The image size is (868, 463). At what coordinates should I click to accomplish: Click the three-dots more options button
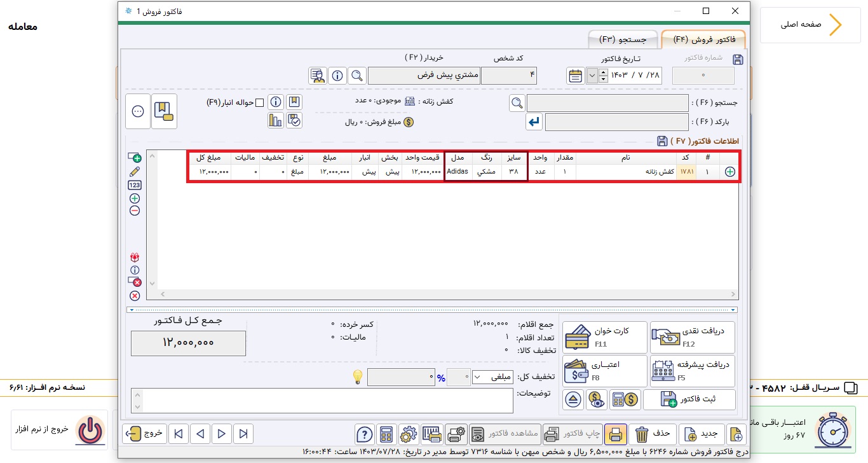(137, 111)
